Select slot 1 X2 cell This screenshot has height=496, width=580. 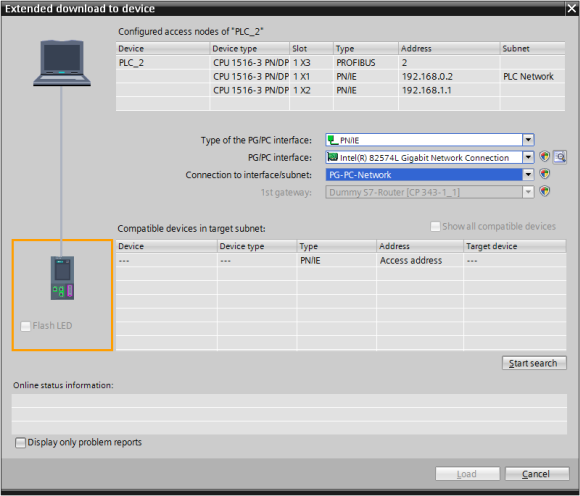[311, 90]
